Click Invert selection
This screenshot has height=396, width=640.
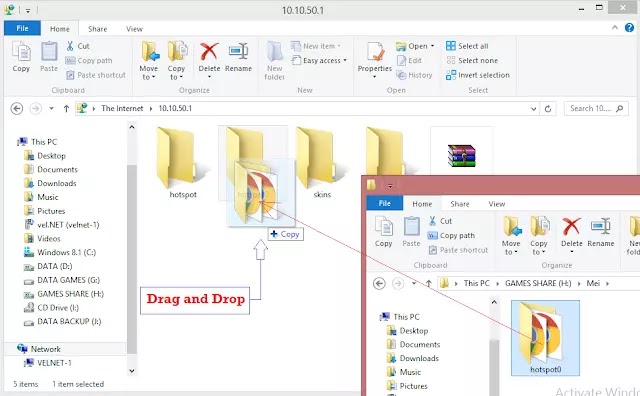point(478,75)
